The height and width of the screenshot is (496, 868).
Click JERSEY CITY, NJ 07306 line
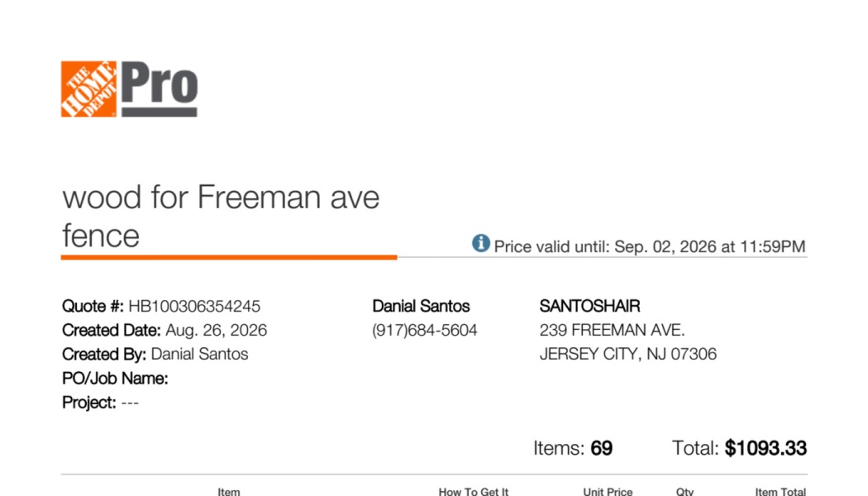[x=627, y=355]
